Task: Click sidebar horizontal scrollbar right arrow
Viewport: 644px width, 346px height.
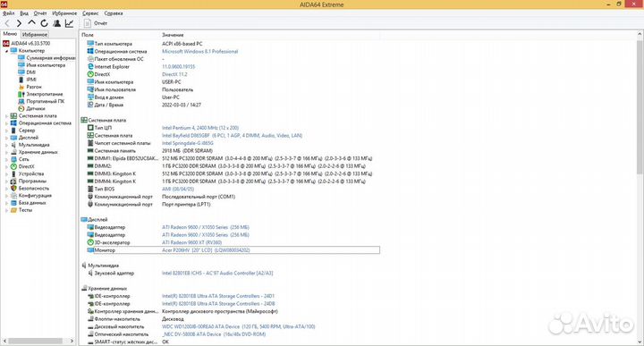Action: point(72,341)
